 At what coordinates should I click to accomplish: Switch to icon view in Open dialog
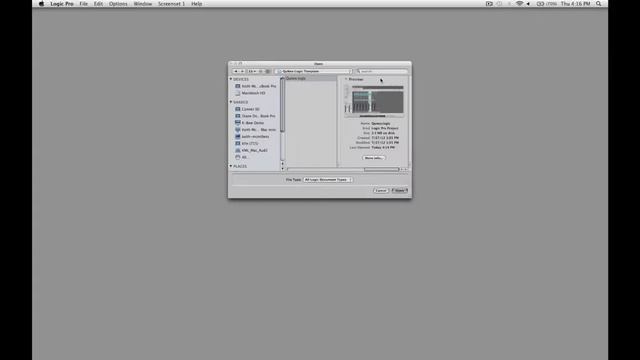tap(251, 71)
